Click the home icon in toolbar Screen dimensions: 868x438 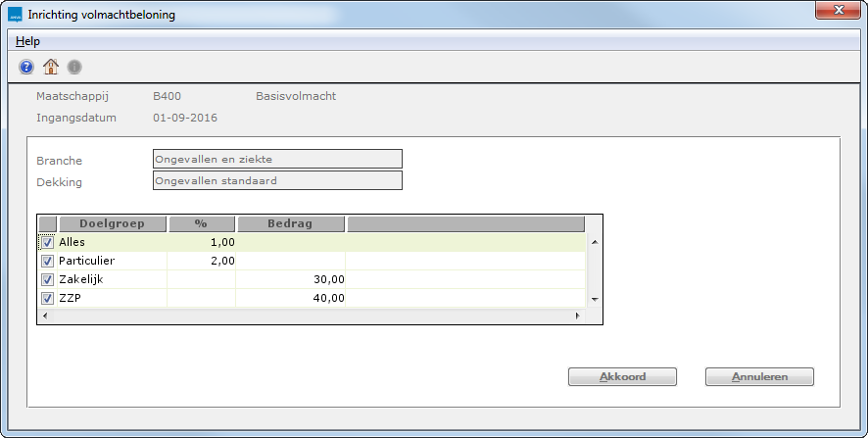click(51, 67)
